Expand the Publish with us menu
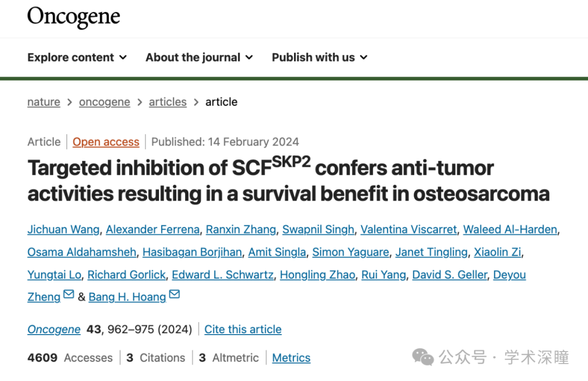This screenshot has width=588, height=381. click(x=320, y=57)
